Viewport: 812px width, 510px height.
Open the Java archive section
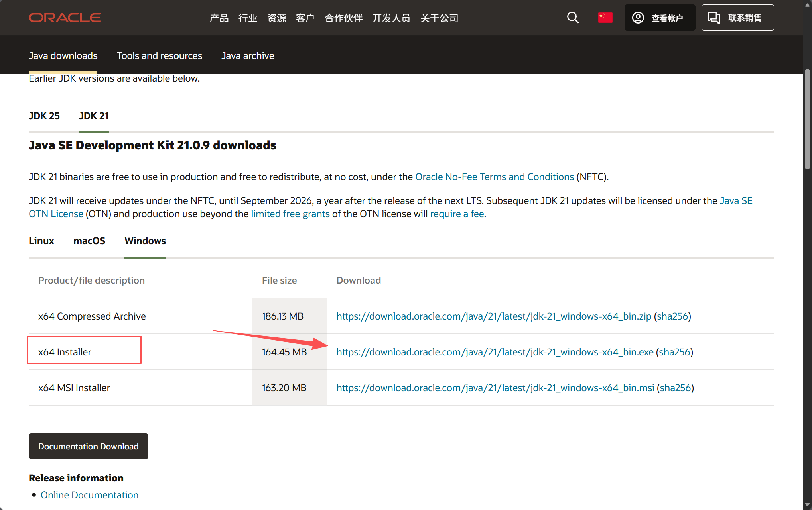(248, 55)
